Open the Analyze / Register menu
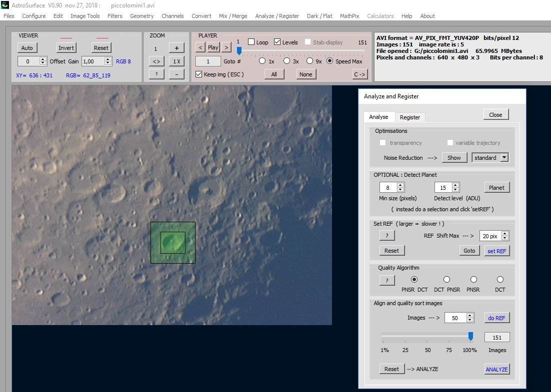This screenshot has width=551, height=392. click(276, 16)
